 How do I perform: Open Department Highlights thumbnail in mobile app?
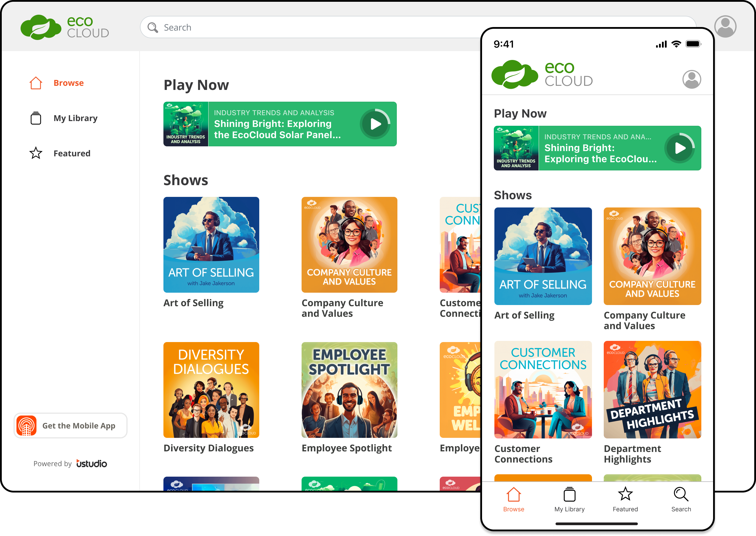click(x=652, y=389)
